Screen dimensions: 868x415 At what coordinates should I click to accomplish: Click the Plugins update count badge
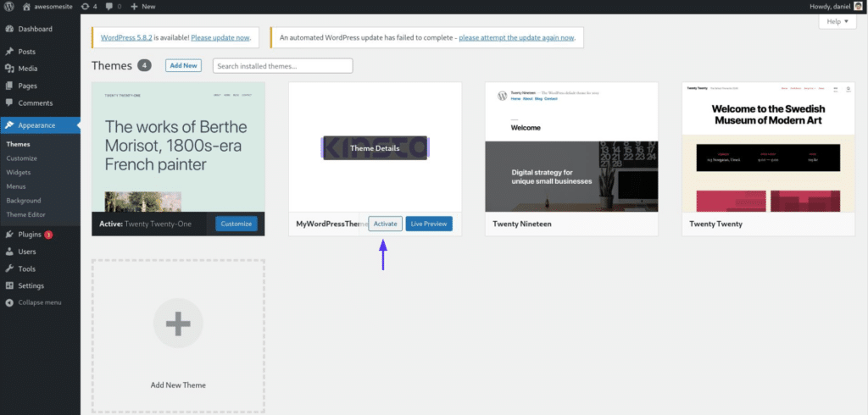48,235
